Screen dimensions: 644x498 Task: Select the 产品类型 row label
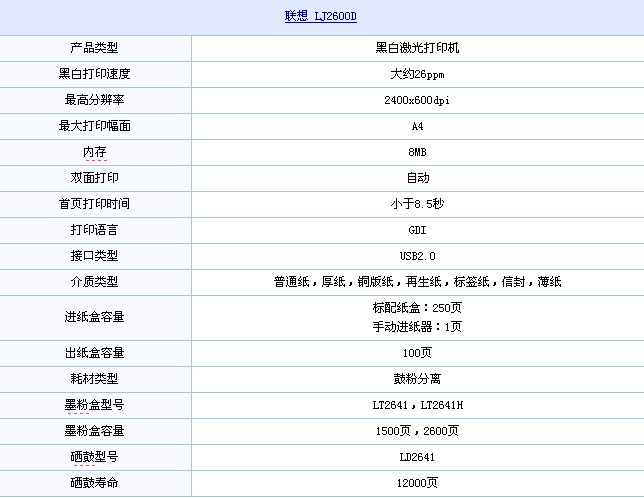click(95, 48)
